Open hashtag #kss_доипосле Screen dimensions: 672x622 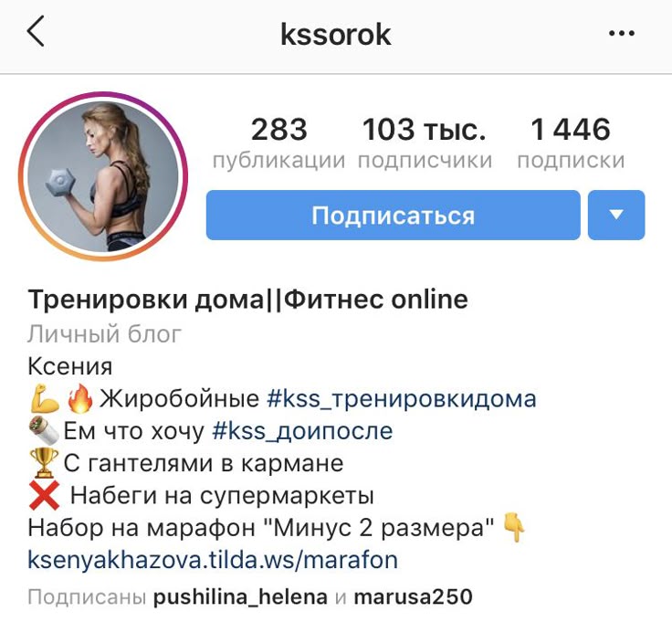302,431
